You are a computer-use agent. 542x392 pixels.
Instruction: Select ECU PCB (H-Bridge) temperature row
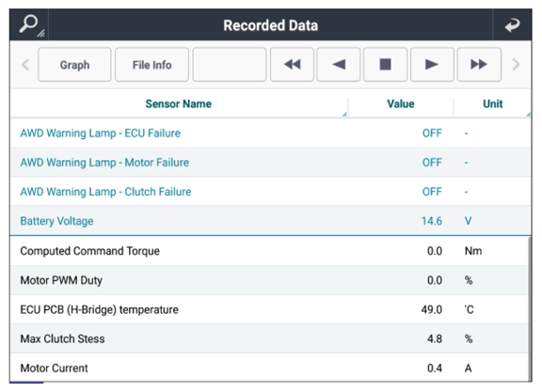tap(269, 309)
